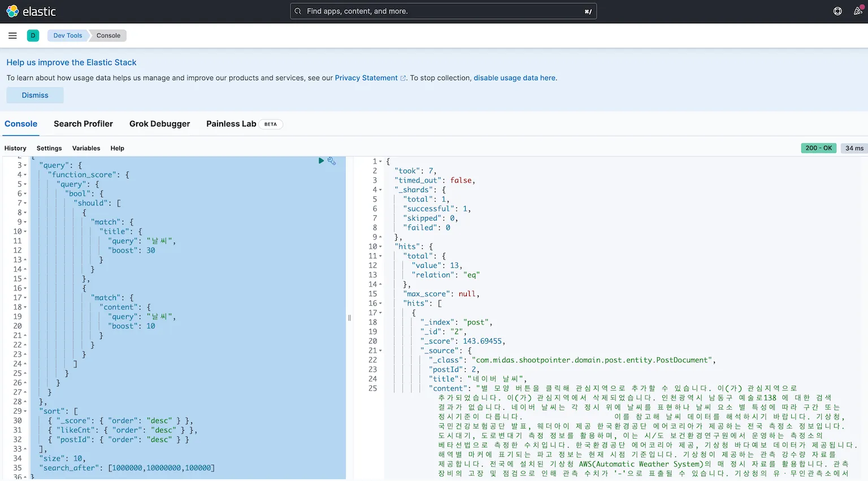Click the BETA badge on Painless Lab
The height and width of the screenshot is (481, 868).
271,124
